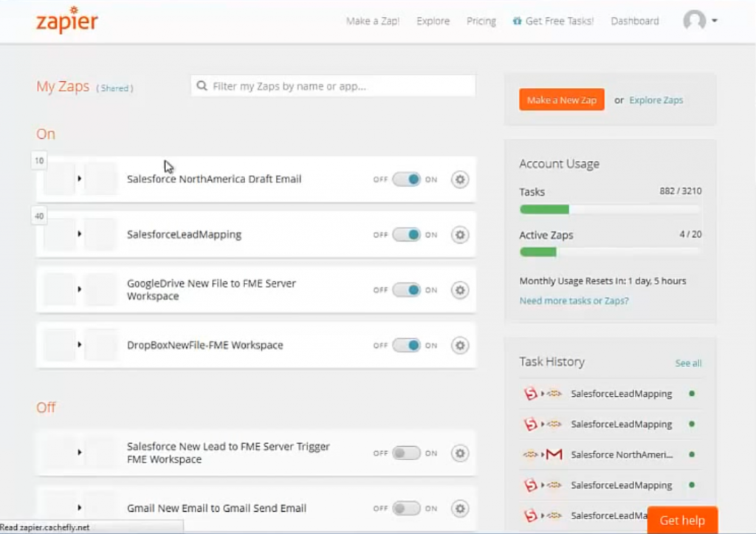Click the Tasks usage progress bar

[x=610, y=209]
